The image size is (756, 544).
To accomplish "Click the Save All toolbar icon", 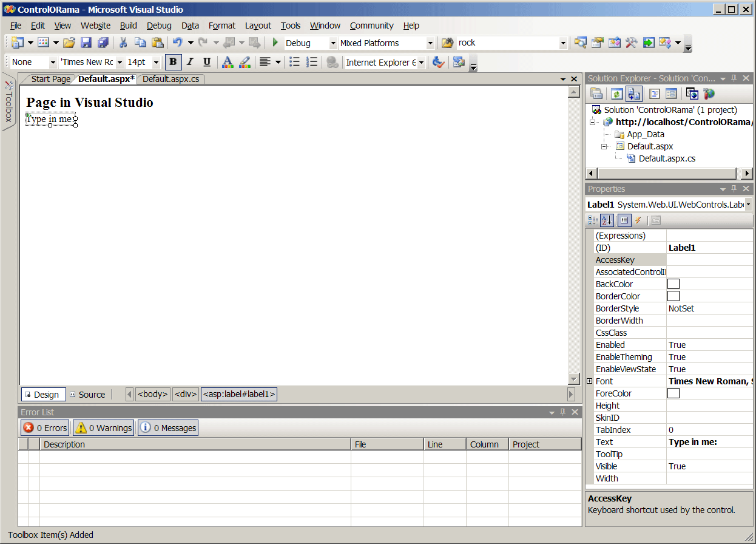I will tap(103, 42).
